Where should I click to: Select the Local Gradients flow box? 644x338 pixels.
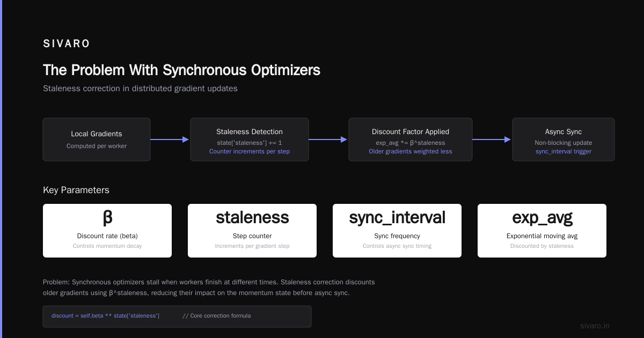coord(97,139)
